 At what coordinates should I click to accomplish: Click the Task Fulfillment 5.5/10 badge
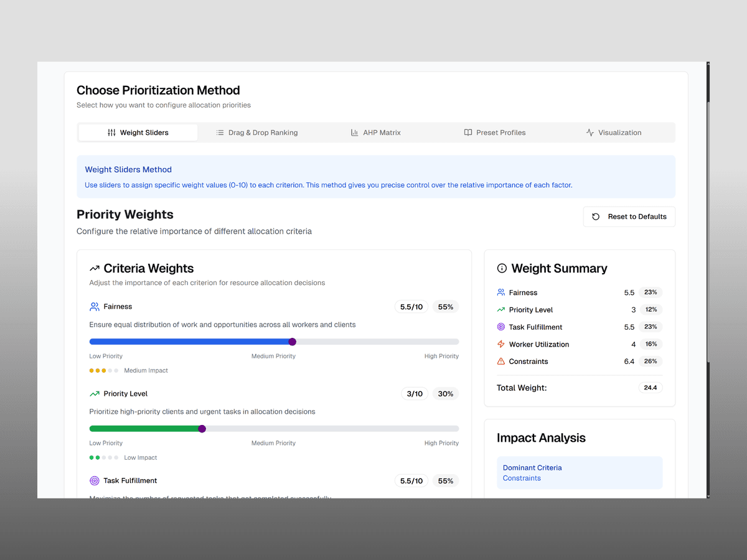pyautogui.click(x=411, y=481)
